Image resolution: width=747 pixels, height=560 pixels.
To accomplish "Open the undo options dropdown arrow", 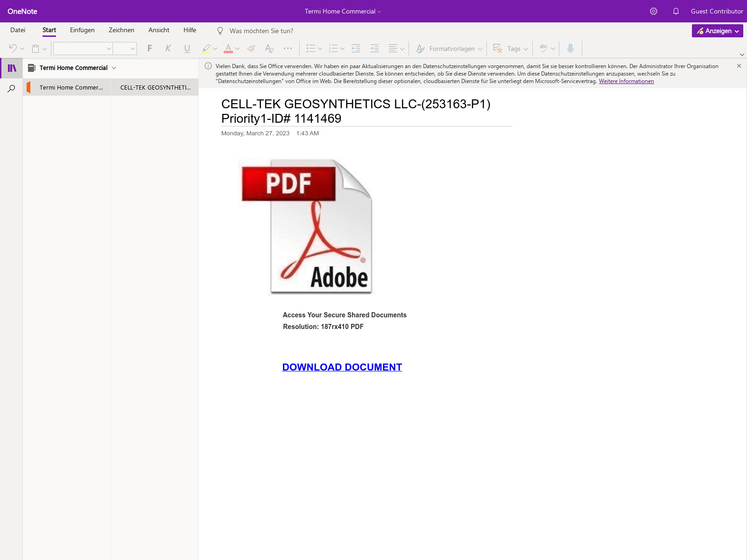I will 22,49.
